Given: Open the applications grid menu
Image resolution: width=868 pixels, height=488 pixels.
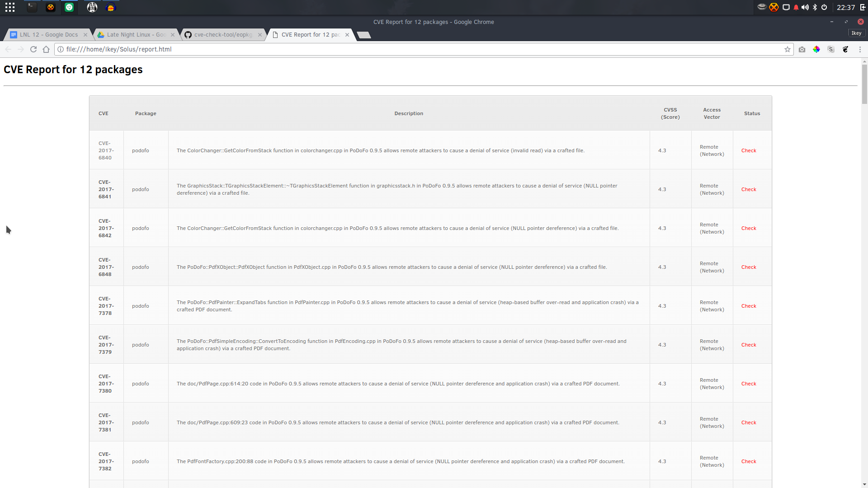Looking at the screenshot, I should coord(10,7).
